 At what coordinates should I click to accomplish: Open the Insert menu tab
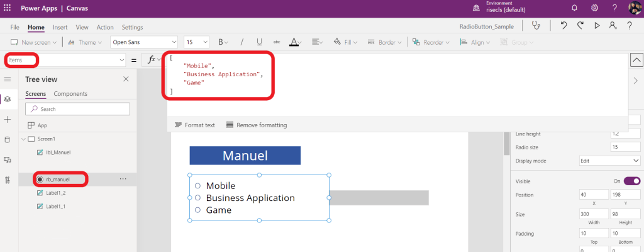pos(60,27)
